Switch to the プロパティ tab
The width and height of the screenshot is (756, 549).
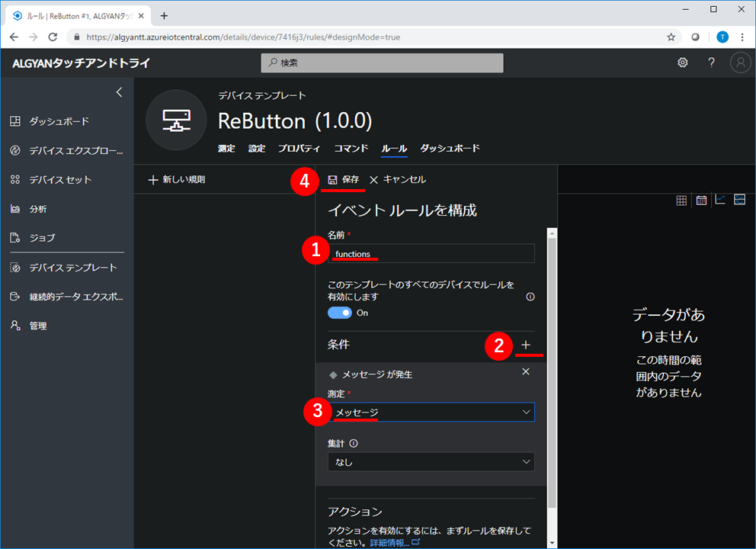pyautogui.click(x=299, y=148)
